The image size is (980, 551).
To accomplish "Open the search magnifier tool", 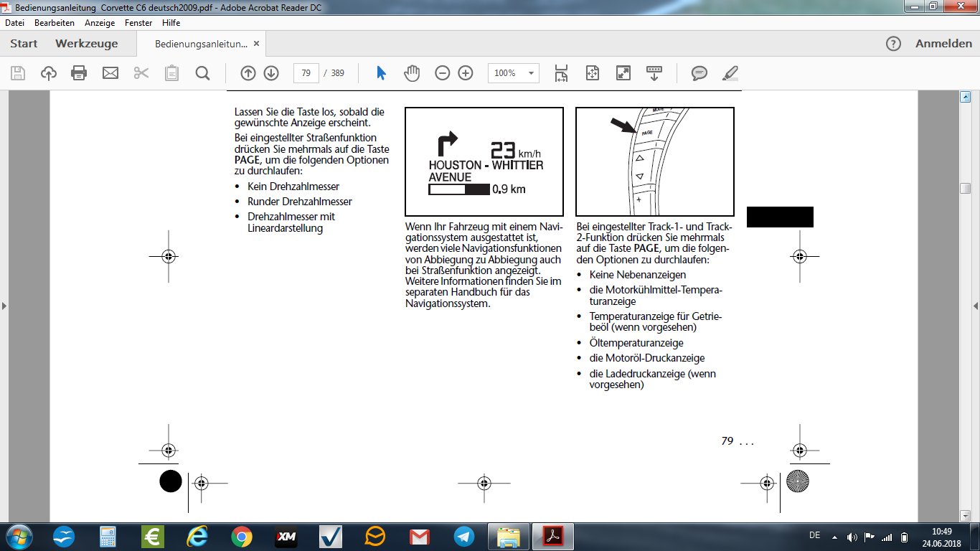I will pos(202,73).
